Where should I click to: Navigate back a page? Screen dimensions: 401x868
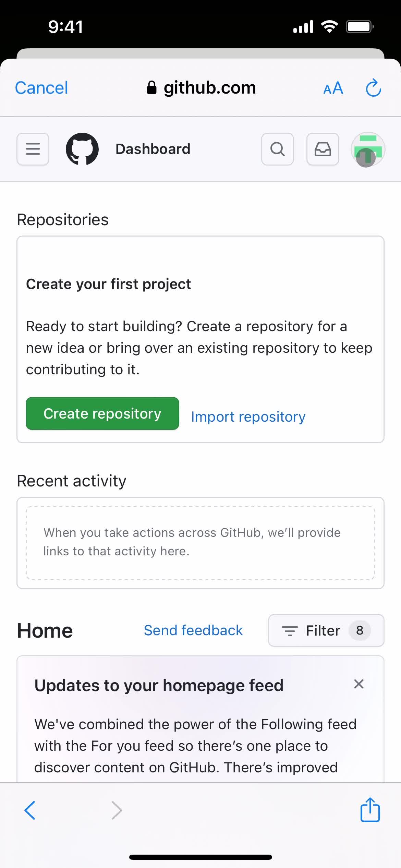click(29, 810)
